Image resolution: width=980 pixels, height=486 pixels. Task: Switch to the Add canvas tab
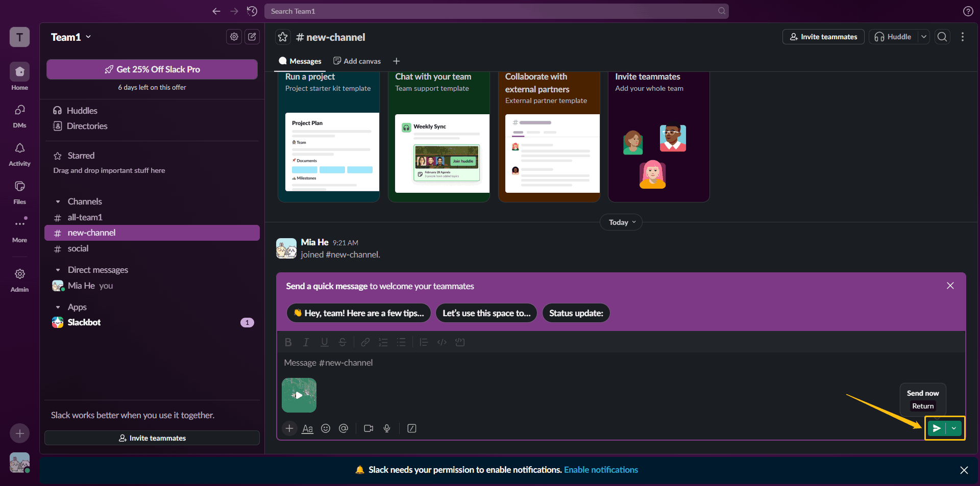click(356, 61)
